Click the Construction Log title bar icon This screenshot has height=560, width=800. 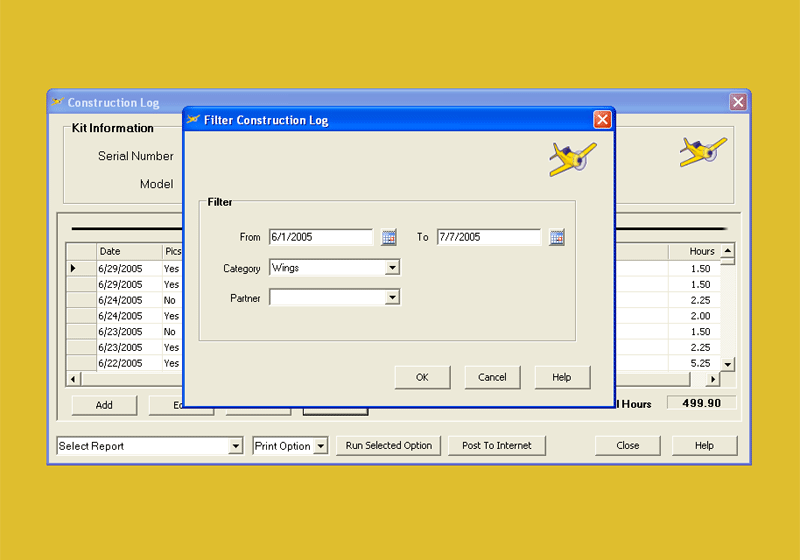pos(57,102)
